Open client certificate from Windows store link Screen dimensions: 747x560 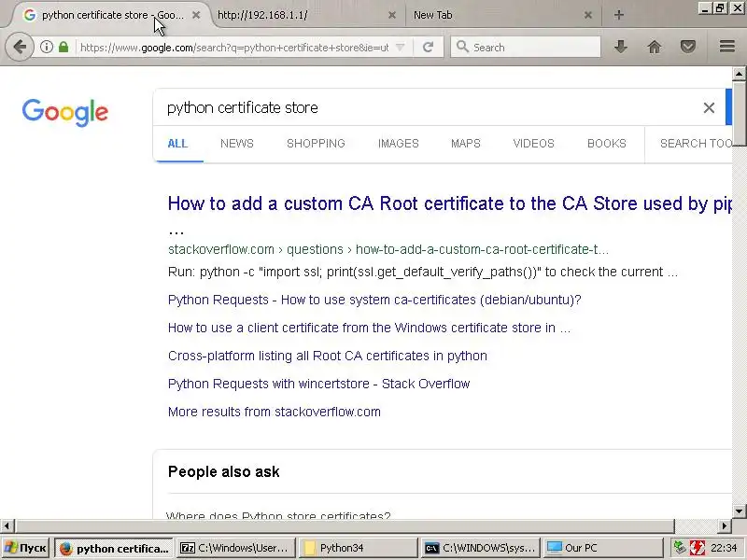click(x=369, y=329)
